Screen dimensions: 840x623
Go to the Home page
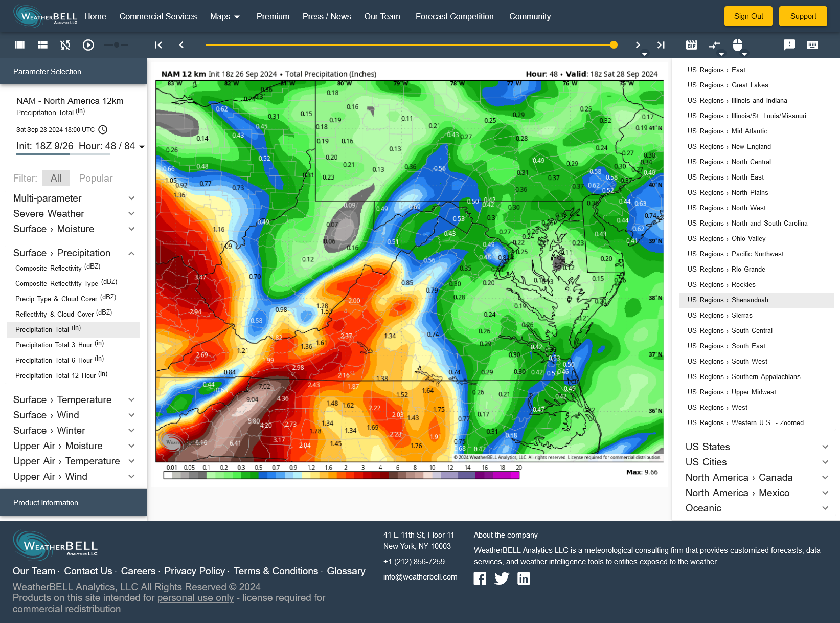point(95,16)
